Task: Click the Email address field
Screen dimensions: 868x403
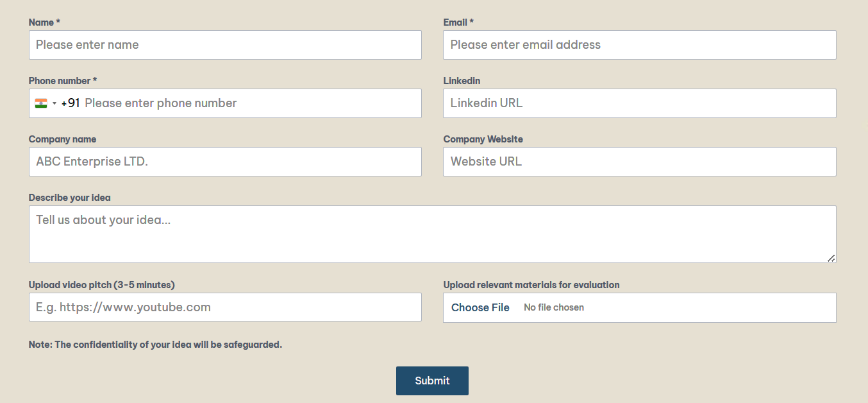Action: click(639, 45)
